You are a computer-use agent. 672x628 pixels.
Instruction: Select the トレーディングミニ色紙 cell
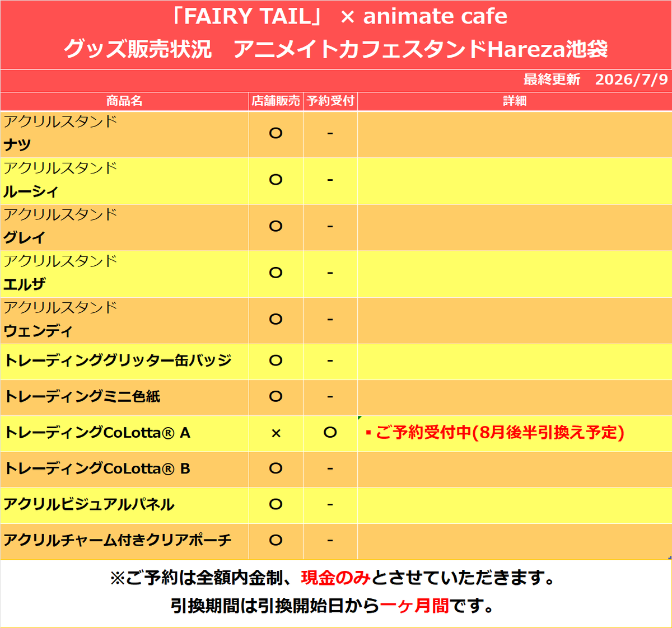coord(124,397)
